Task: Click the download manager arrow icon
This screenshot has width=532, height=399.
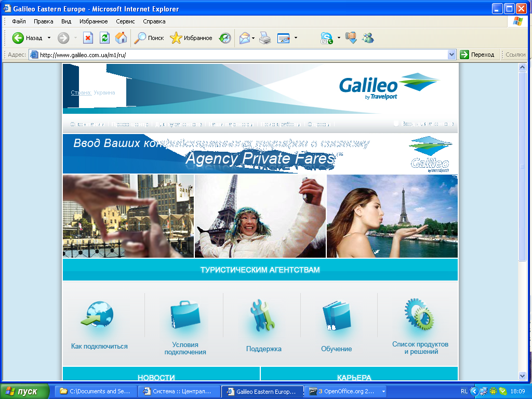Action: 351,37
